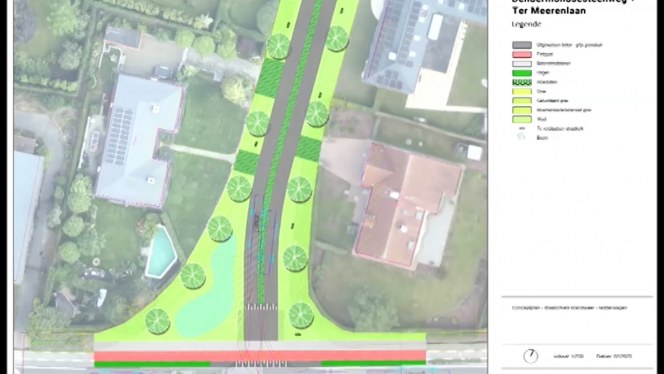Image resolution: width=664 pixels, height=374 pixels.
Task: Click the zebra crossing on the bottom main road
Action: 261,364
